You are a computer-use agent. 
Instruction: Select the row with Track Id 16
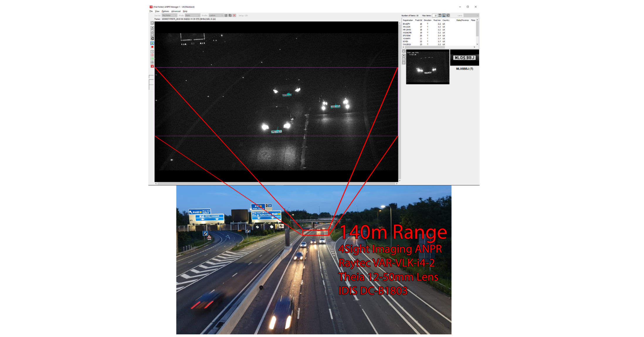coord(439,24)
